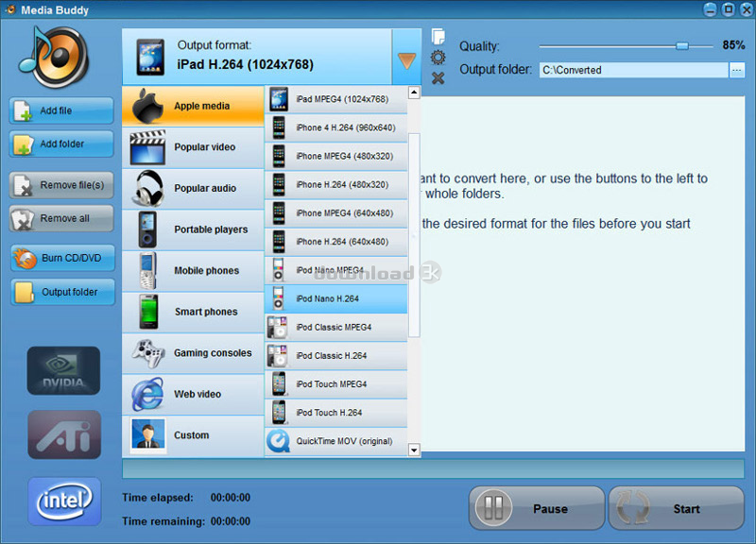This screenshot has height=544, width=756.
Task: Choose iPod Classic H.264 format
Action: (336, 356)
